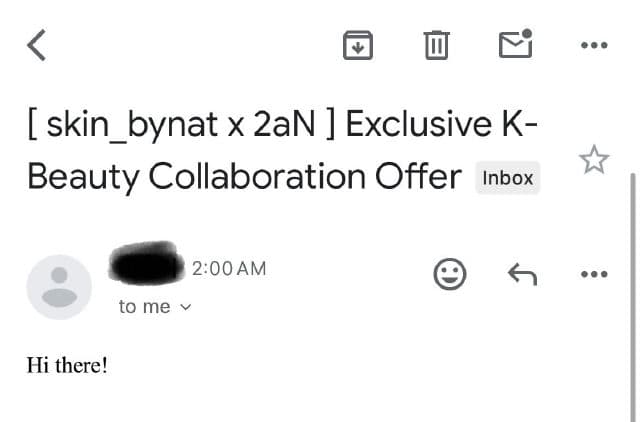Mark the email as unread
Screen dimensions: 640x422
coord(516,44)
